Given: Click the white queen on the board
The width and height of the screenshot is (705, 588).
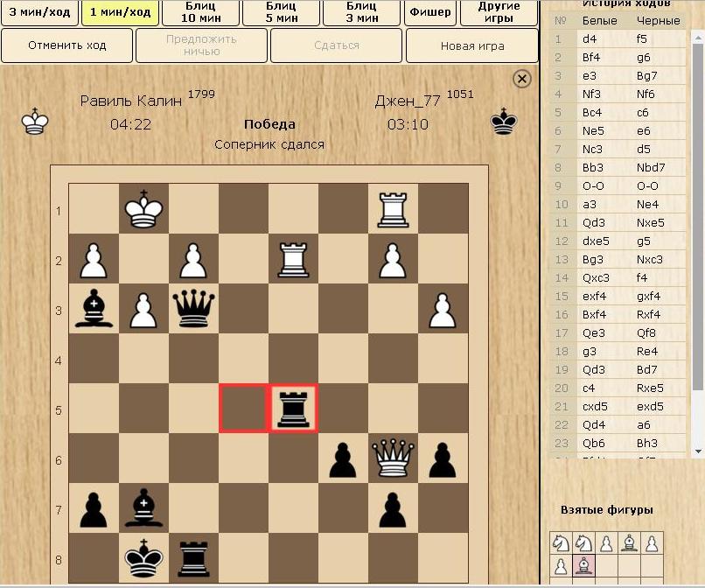Looking at the screenshot, I should [x=393, y=458].
